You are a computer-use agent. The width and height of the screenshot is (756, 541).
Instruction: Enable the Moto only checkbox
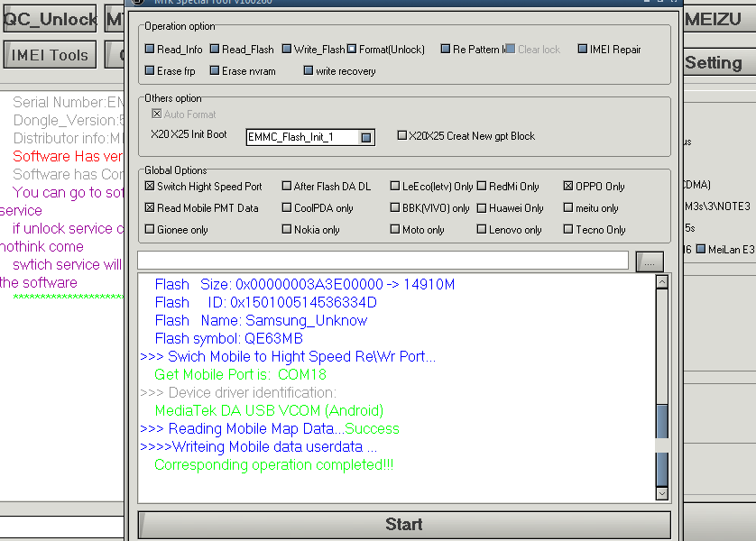point(417,229)
